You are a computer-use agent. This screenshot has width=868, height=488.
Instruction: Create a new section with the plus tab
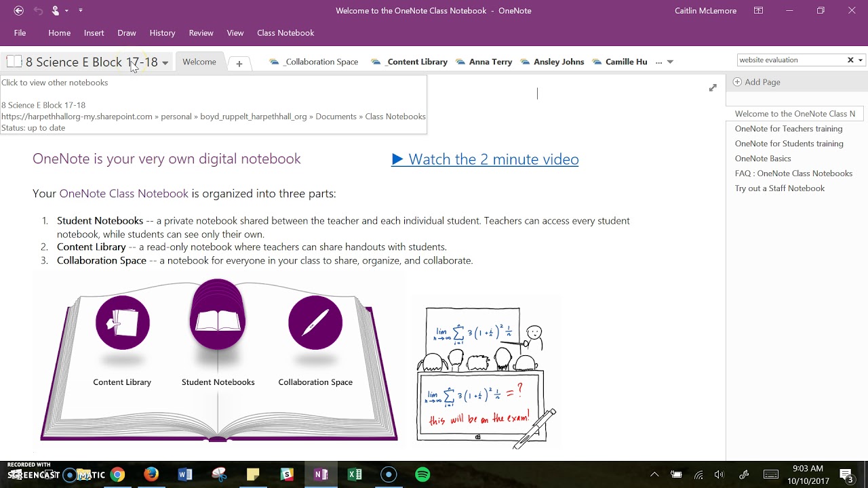(239, 63)
